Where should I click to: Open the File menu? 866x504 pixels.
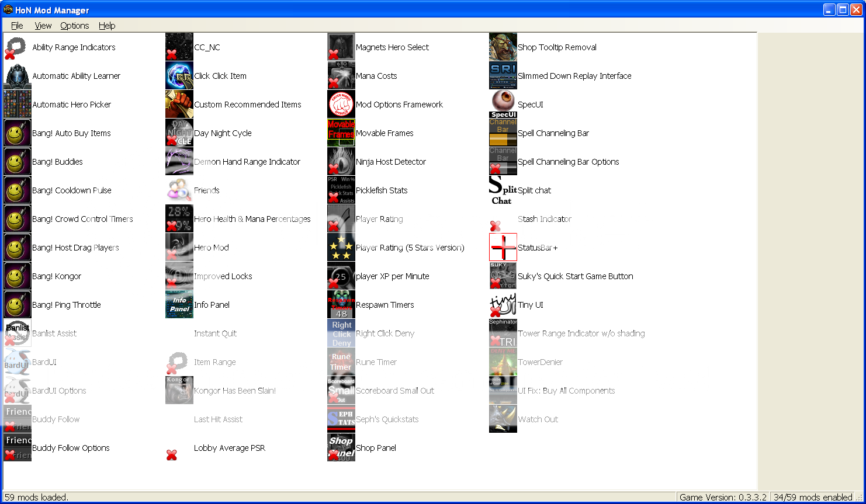pos(17,26)
